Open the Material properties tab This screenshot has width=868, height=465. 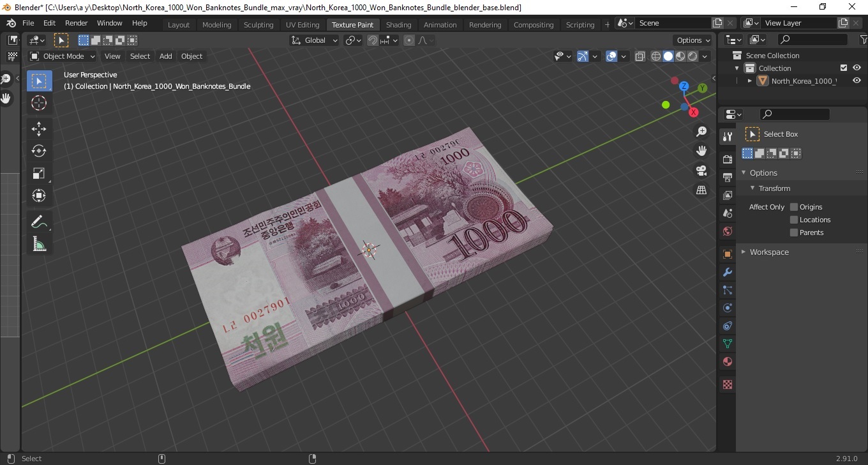tap(727, 362)
